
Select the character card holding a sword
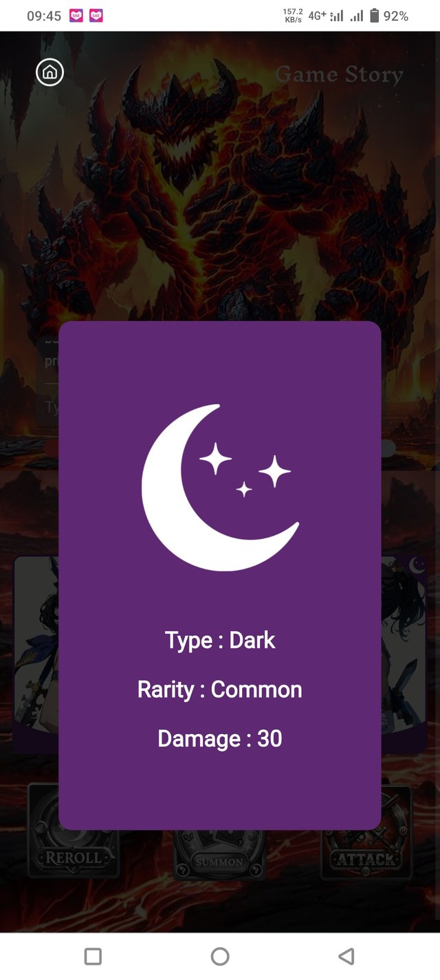[404, 654]
